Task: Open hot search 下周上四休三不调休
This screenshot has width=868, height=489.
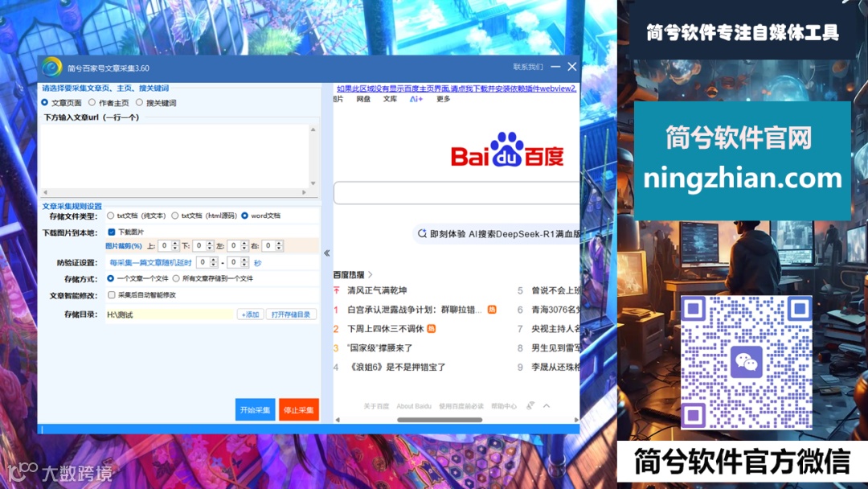Action: 385,329
